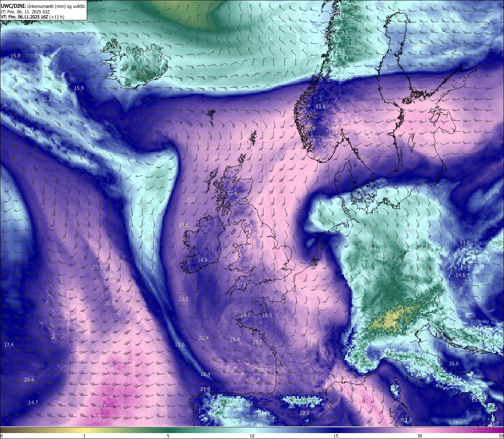
Task: Click the 15.9 value label
Action: 79,88
